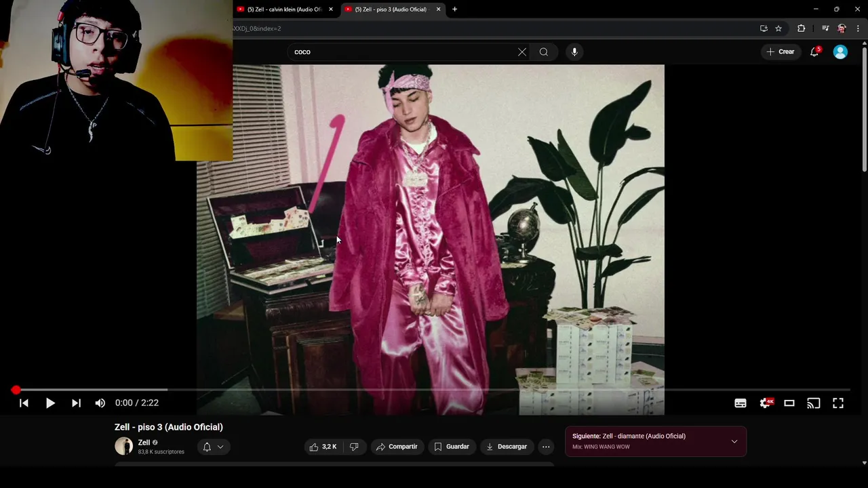Click the 83,8 K suscriptores text
The width and height of the screenshot is (868, 488).
tap(161, 452)
